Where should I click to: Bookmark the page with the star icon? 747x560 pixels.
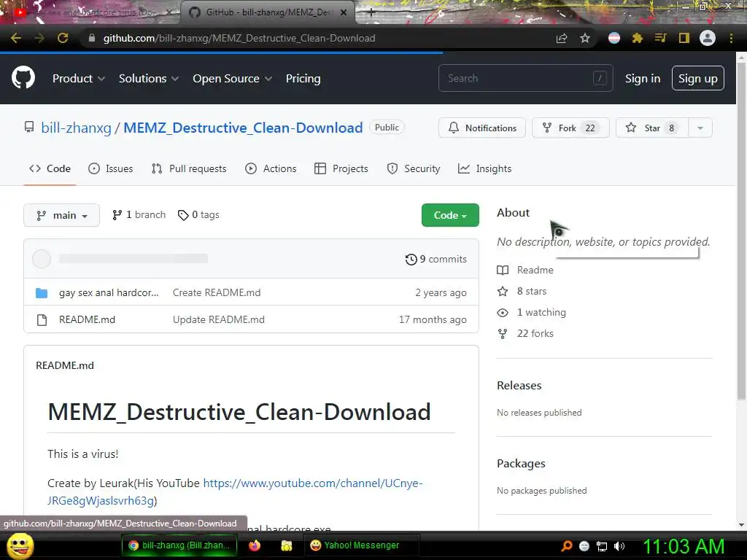pyautogui.click(x=585, y=38)
